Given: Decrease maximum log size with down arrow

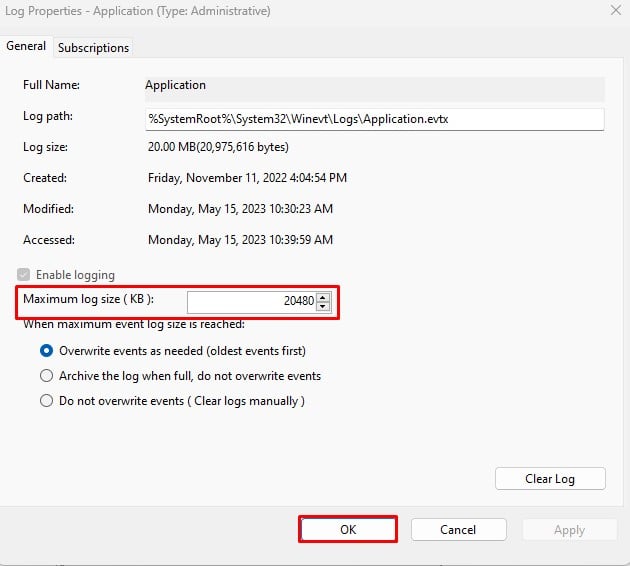Looking at the screenshot, I should pyautogui.click(x=323, y=306).
